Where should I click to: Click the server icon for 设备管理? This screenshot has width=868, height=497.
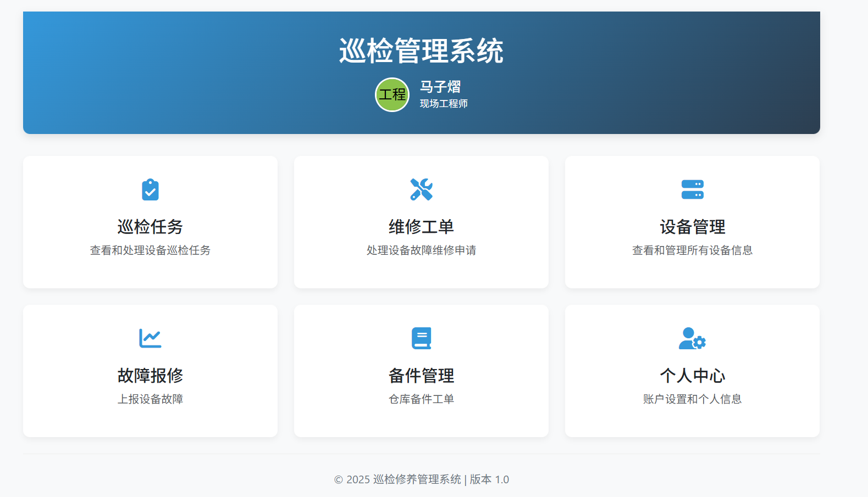click(693, 189)
